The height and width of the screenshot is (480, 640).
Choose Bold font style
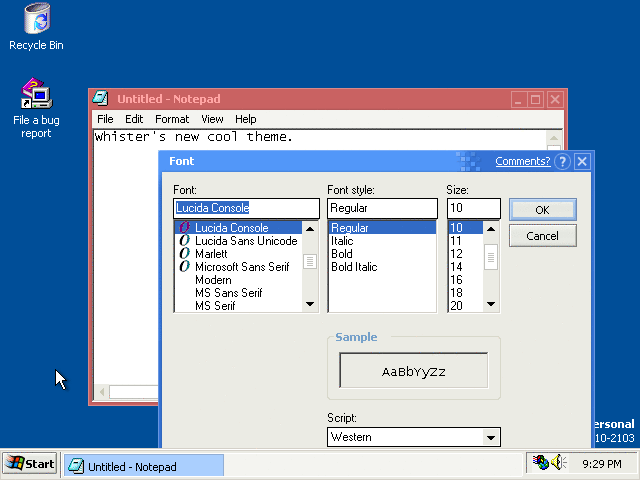(382, 254)
